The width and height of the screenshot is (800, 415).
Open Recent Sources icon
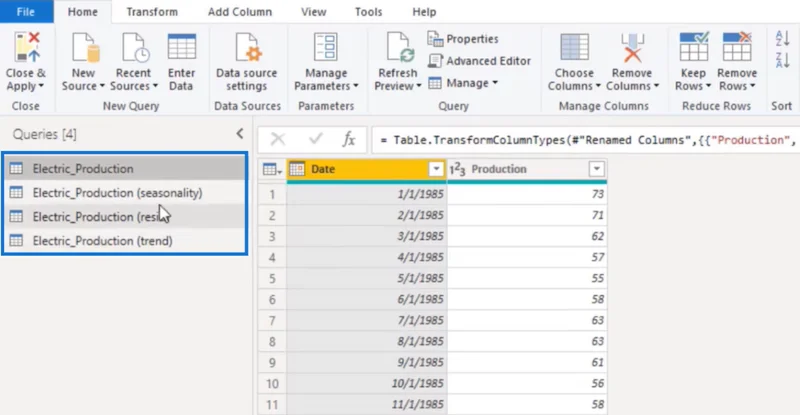(135, 48)
